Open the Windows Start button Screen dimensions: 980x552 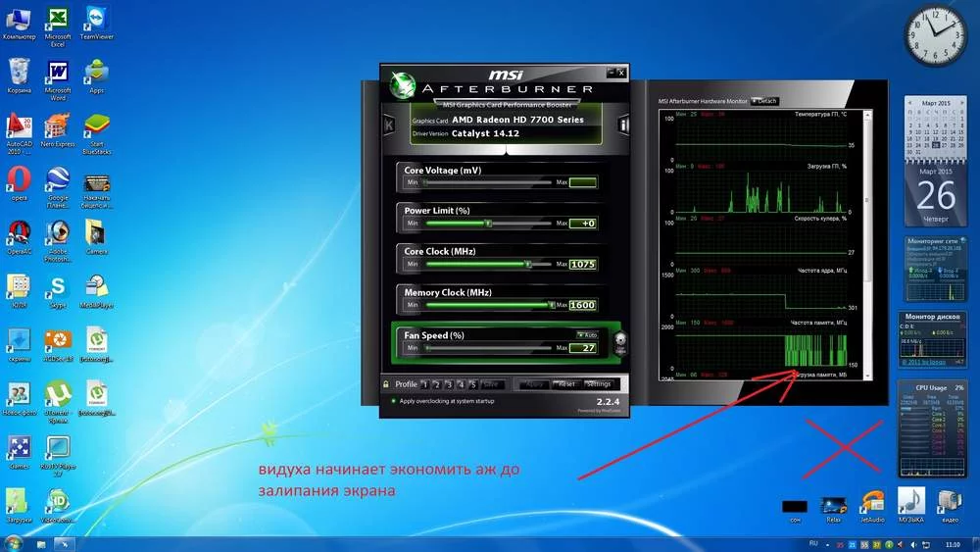(13, 543)
